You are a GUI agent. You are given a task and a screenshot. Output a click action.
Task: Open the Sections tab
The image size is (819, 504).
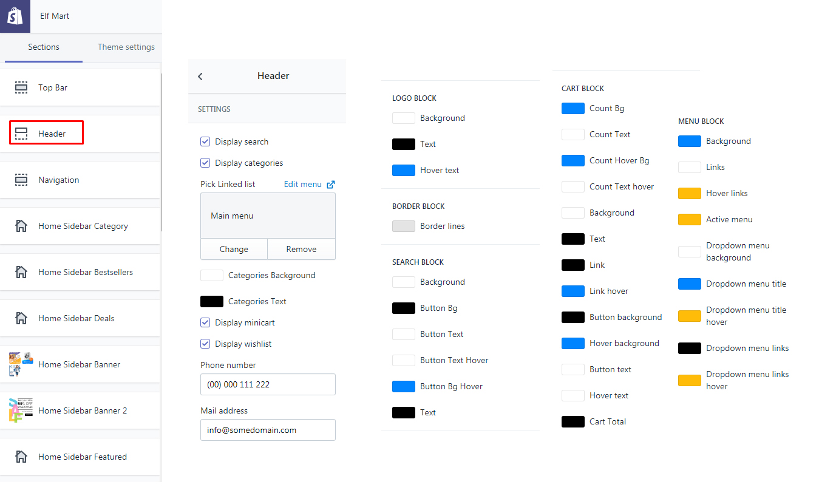point(43,47)
